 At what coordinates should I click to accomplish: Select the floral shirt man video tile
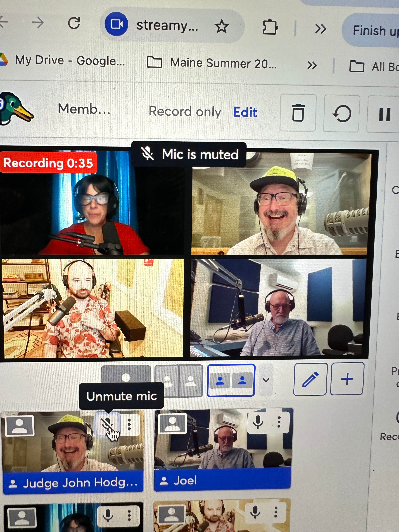pos(92,308)
